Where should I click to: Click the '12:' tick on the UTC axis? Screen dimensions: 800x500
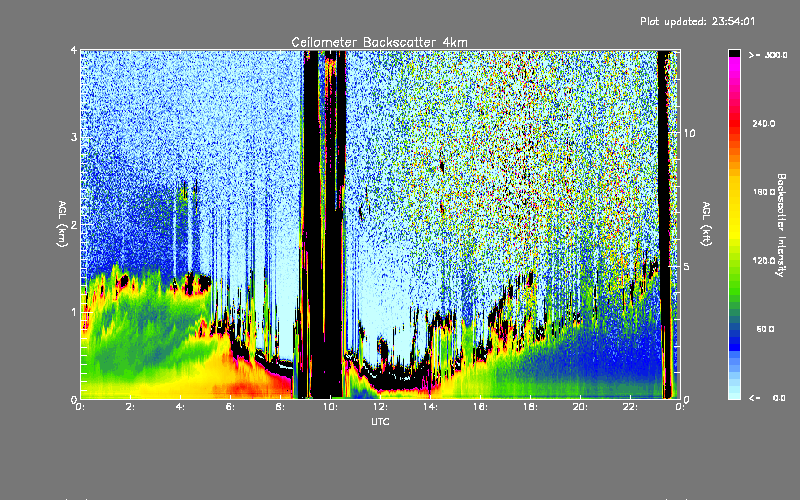(x=380, y=407)
